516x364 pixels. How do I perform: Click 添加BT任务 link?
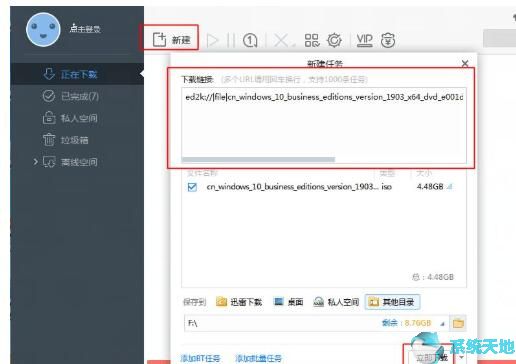201,358
